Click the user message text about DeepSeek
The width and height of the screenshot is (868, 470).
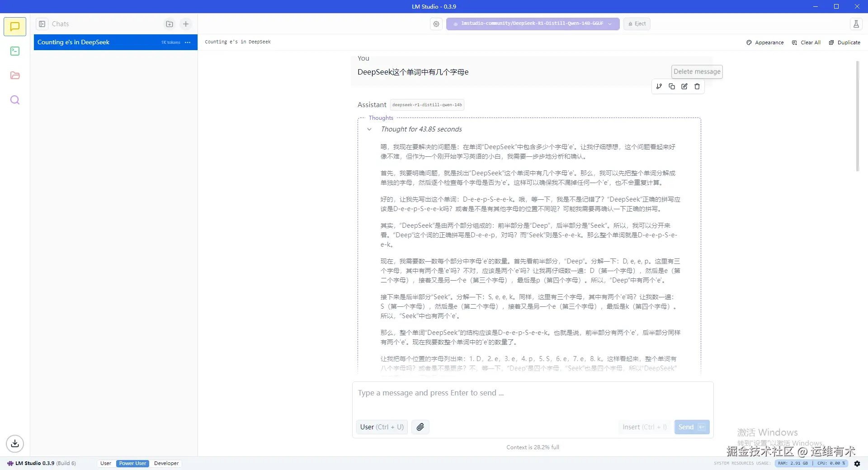pos(413,72)
